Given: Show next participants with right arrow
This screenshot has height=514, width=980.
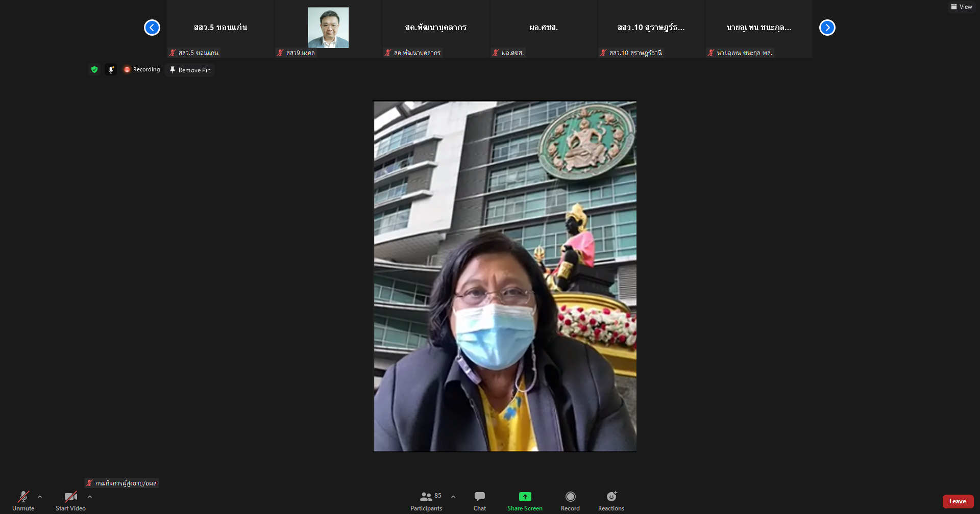Looking at the screenshot, I should [x=827, y=28].
